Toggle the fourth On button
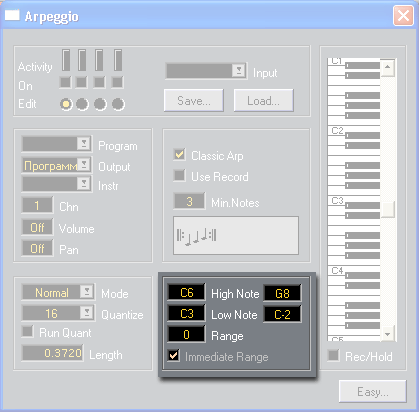 pos(117,82)
